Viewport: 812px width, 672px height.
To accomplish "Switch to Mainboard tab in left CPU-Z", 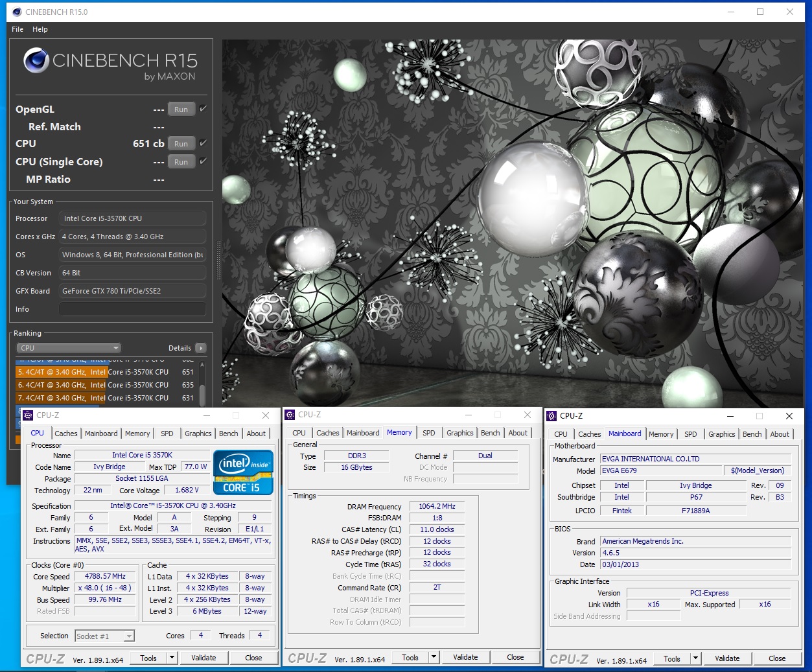I will pos(102,434).
